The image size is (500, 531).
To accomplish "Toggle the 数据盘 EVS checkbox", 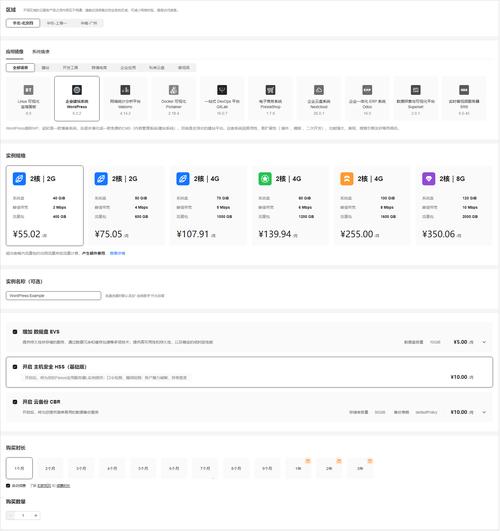I will (x=15, y=332).
